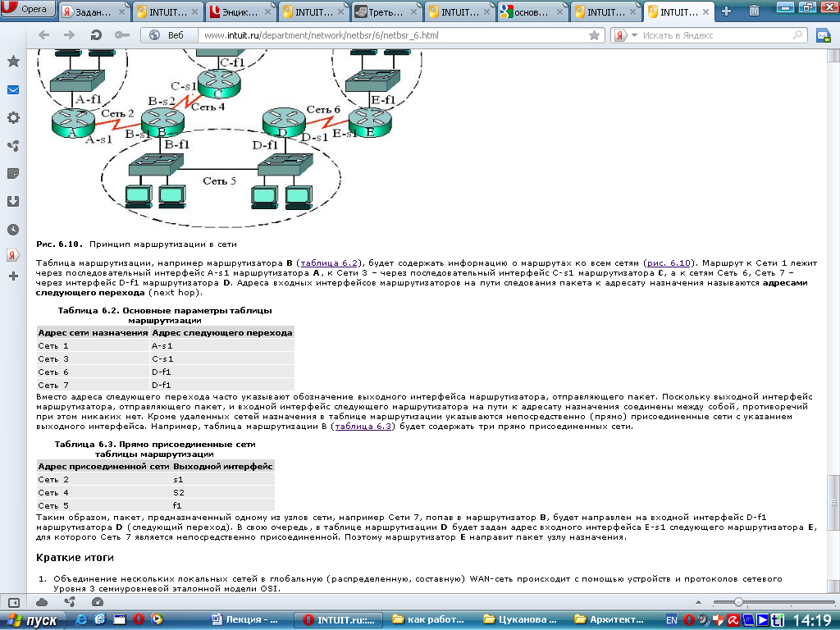Toggle Opera Turbo speedometer icon
Viewport: 840px width, 630px height.
[x=98, y=602]
